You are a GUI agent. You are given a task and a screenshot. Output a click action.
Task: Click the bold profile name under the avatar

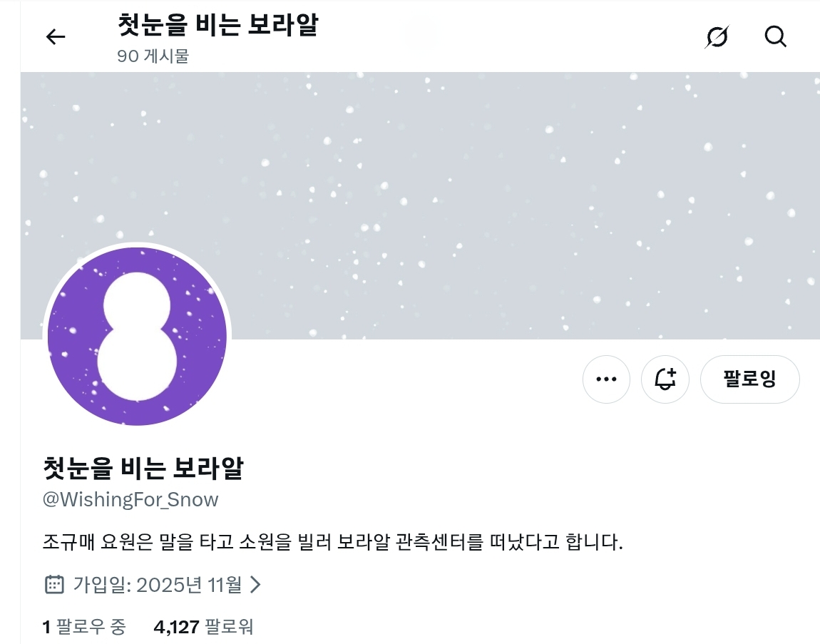143,468
